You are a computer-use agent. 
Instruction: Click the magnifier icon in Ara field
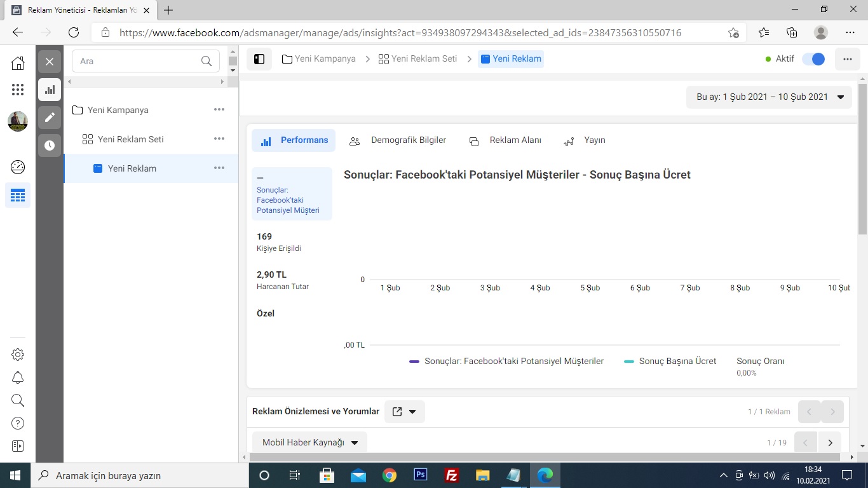point(207,61)
